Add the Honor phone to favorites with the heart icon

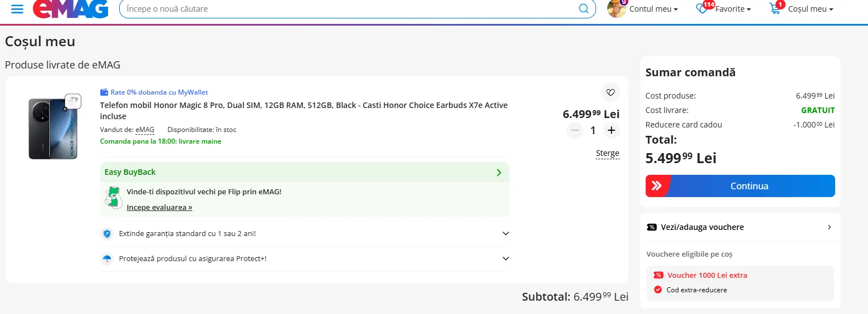click(x=610, y=92)
